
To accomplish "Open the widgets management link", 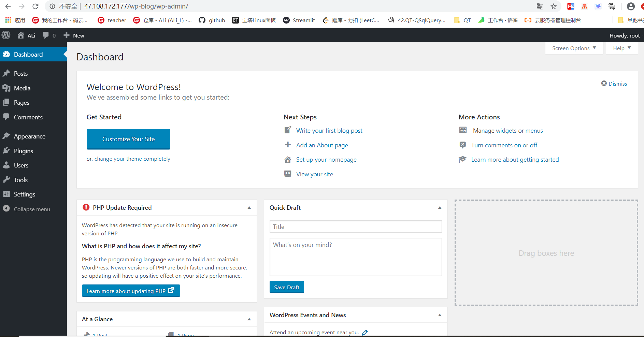I will click(x=506, y=130).
